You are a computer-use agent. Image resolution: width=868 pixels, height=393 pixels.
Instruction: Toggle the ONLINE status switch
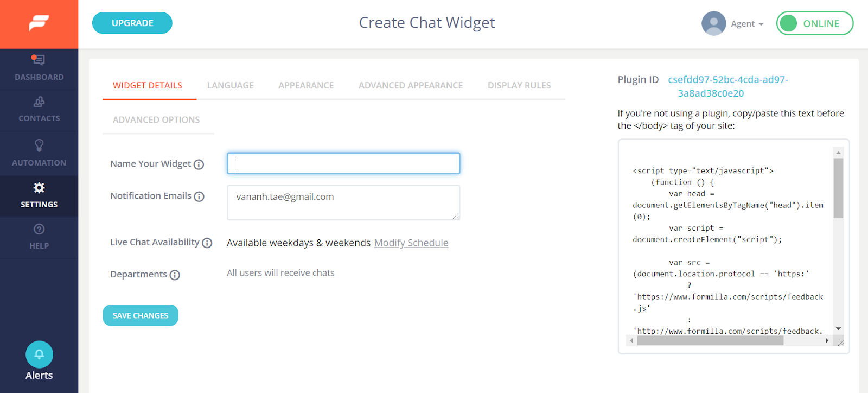tap(815, 23)
